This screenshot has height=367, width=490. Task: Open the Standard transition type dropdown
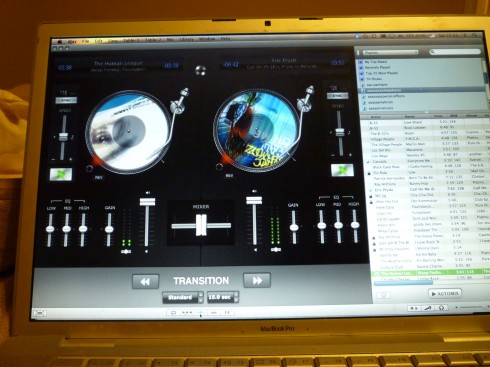[x=183, y=297]
